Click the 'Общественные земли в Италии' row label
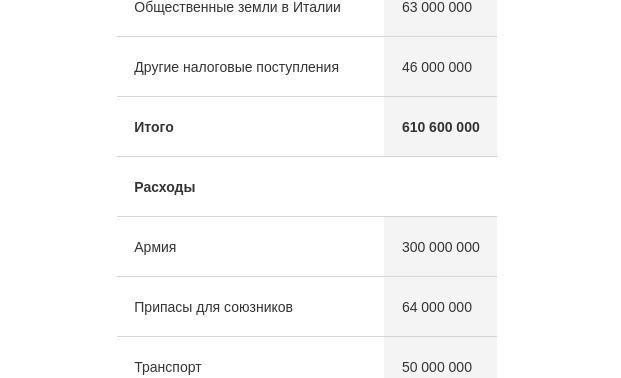621x378 pixels. coord(237,7)
